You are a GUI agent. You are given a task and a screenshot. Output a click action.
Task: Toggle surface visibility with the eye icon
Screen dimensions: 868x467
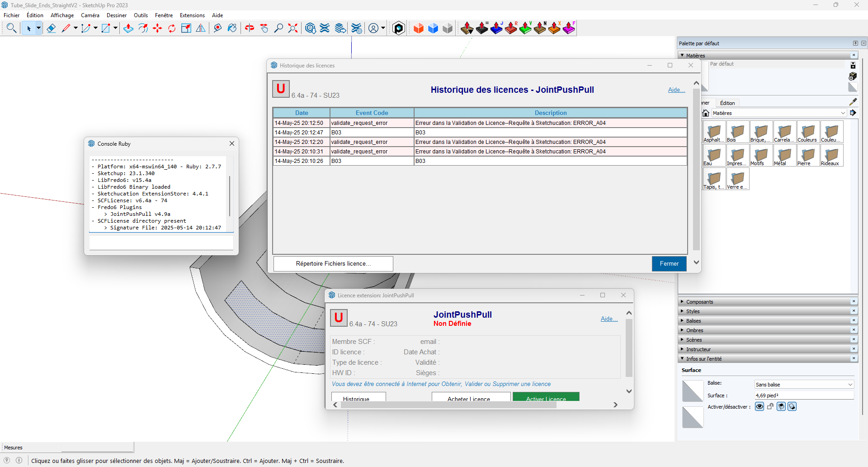(x=759, y=407)
